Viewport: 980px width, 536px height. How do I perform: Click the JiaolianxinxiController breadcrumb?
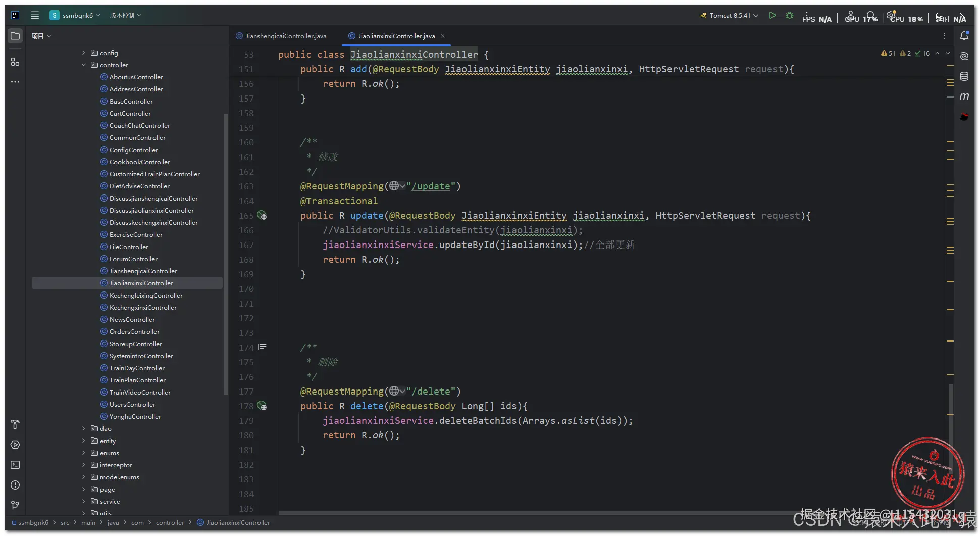coord(234,523)
